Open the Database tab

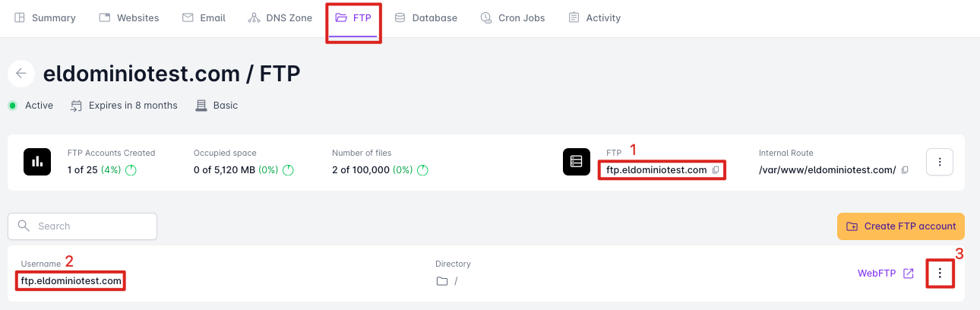point(426,17)
